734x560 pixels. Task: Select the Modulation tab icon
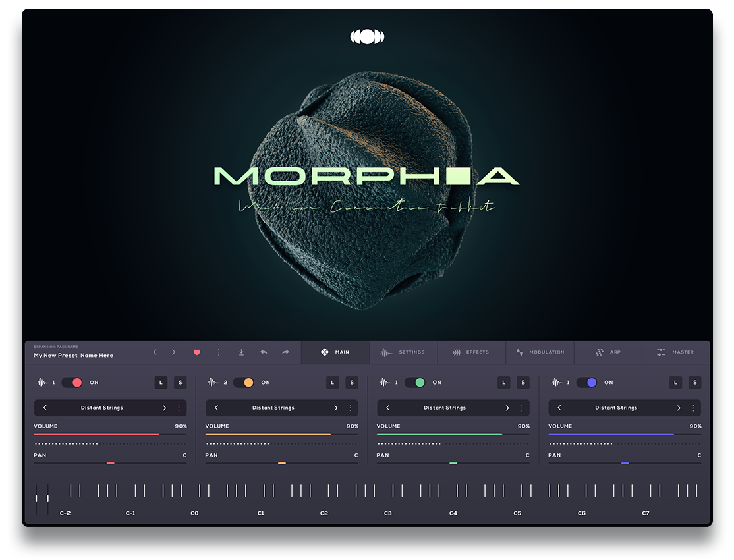519,352
